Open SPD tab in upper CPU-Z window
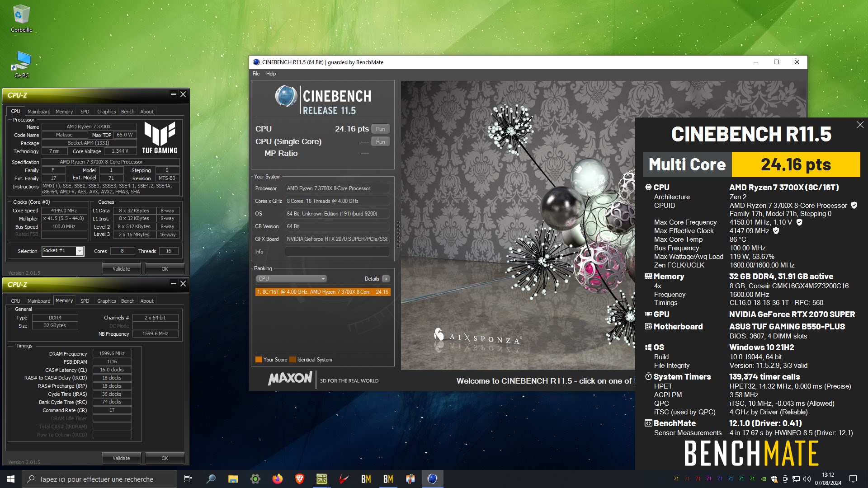Viewport: 868px width, 488px height. click(x=85, y=112)
